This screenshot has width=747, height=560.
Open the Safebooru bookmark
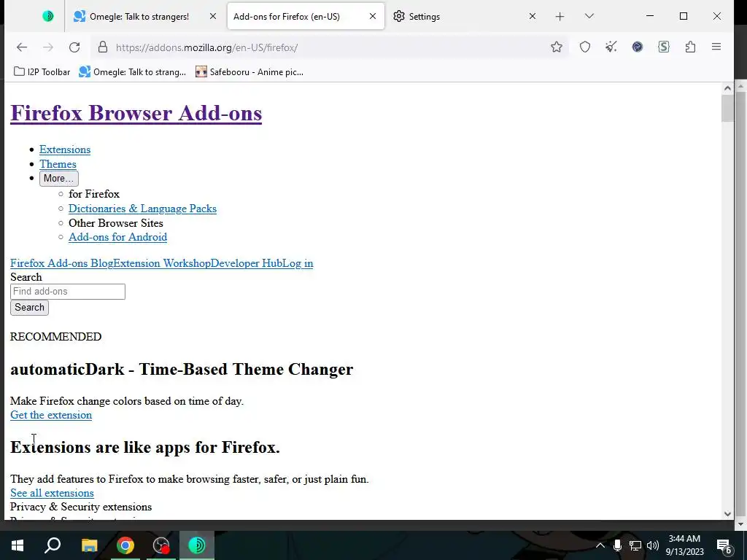coord(249,72)
